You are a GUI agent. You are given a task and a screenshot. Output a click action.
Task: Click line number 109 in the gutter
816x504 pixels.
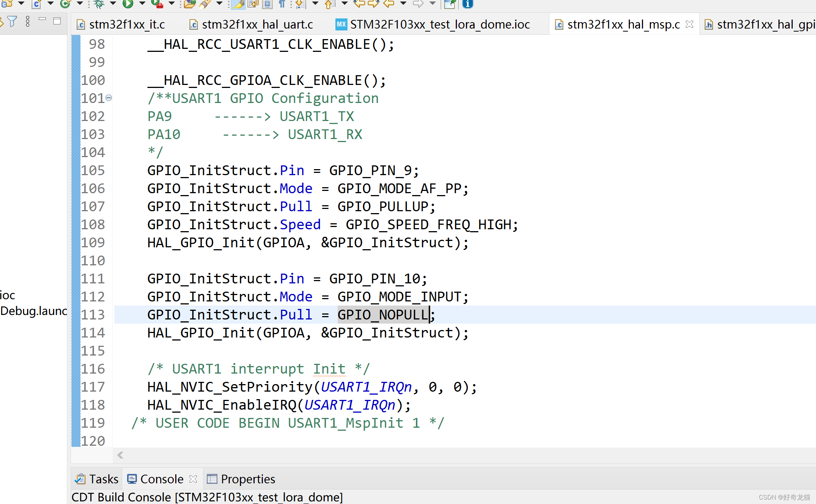pos(93,242)
